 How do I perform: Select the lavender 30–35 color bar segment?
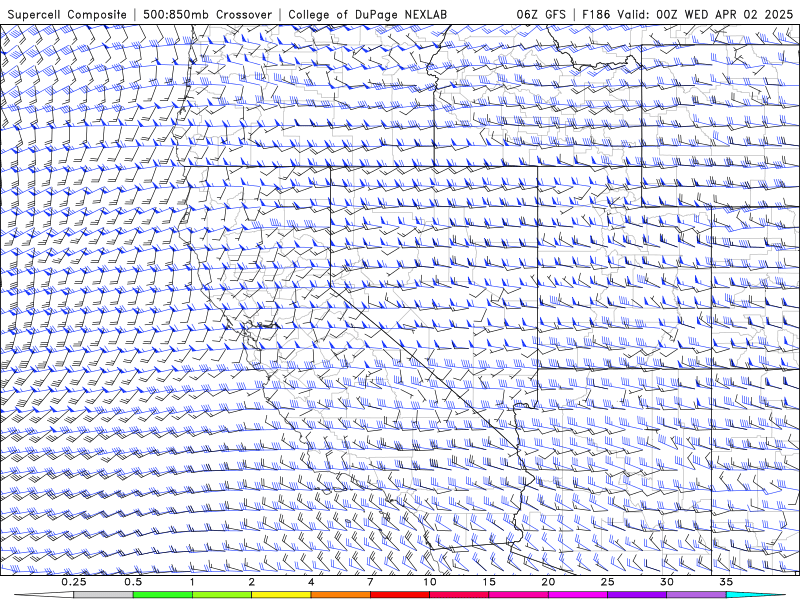[696, 595]
